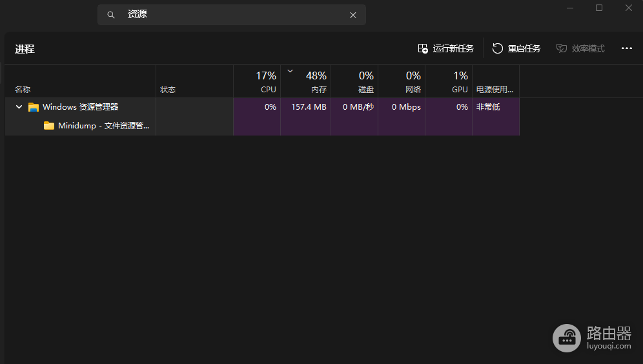Viewport: 643px width, 364px height.
Task: Select the Windows 资源管理器 process row
Action: point(262,107)
